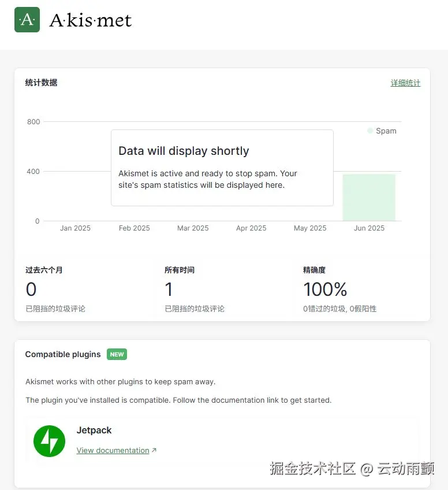Click the Spam legend label
Image resolution: width=448 pixels, height=490 pixels.
(386, 131)
